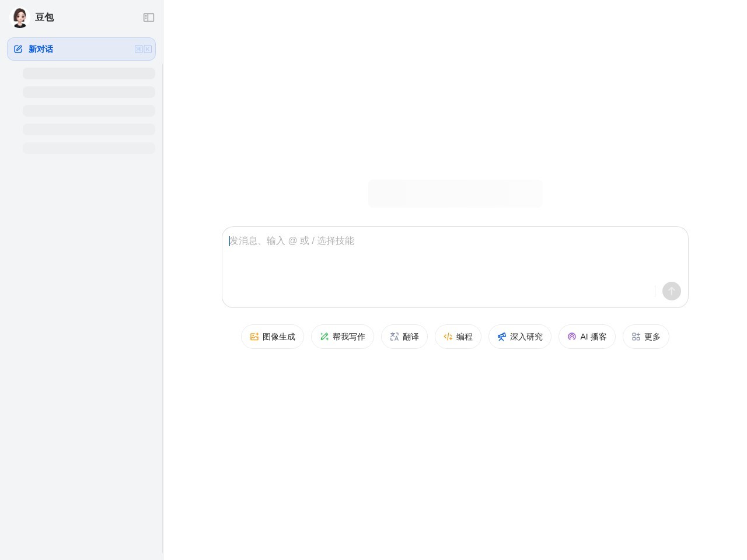
Task: Open the 图像生成 image generation skill
Action: pos(273,337)
